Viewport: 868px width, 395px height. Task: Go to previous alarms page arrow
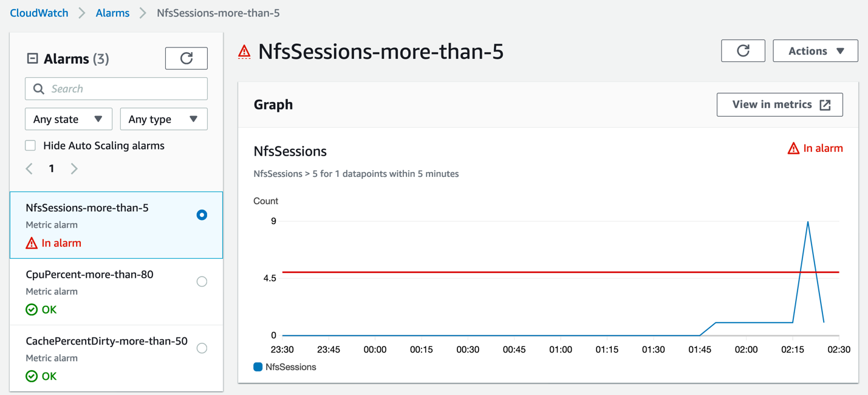pyautogui.click(x=29, y=168)
